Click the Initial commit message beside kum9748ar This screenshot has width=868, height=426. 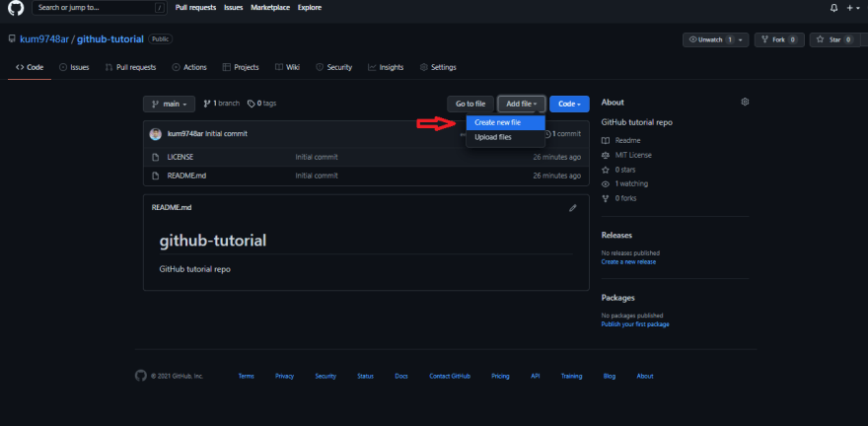(227, 134)
